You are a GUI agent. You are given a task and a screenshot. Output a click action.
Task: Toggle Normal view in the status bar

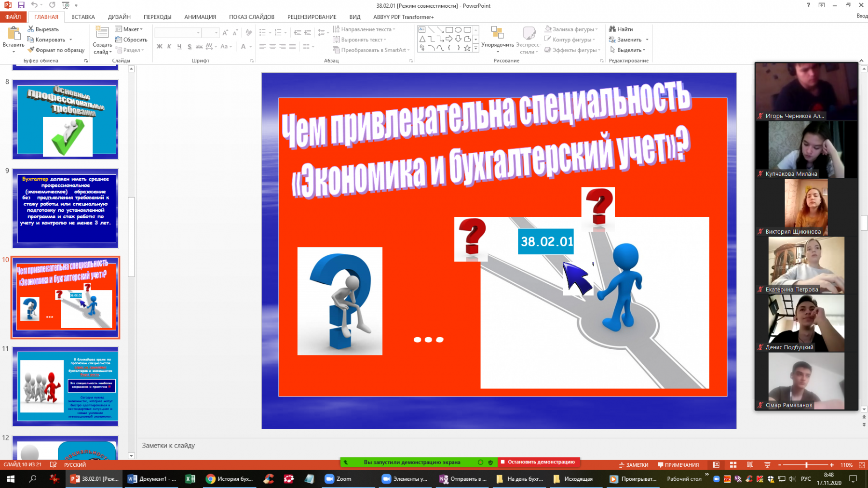coord(716,465)
